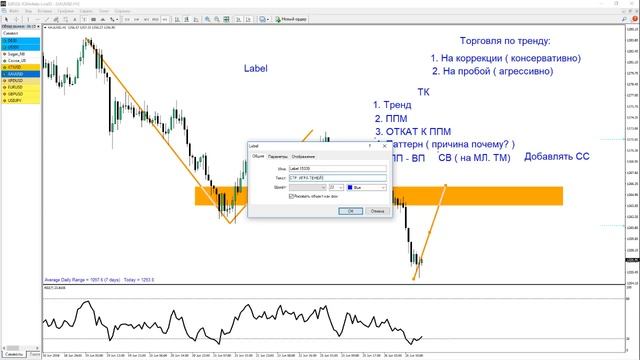Select the crosshair tool

pyautogui.click(x=17, y=19)
